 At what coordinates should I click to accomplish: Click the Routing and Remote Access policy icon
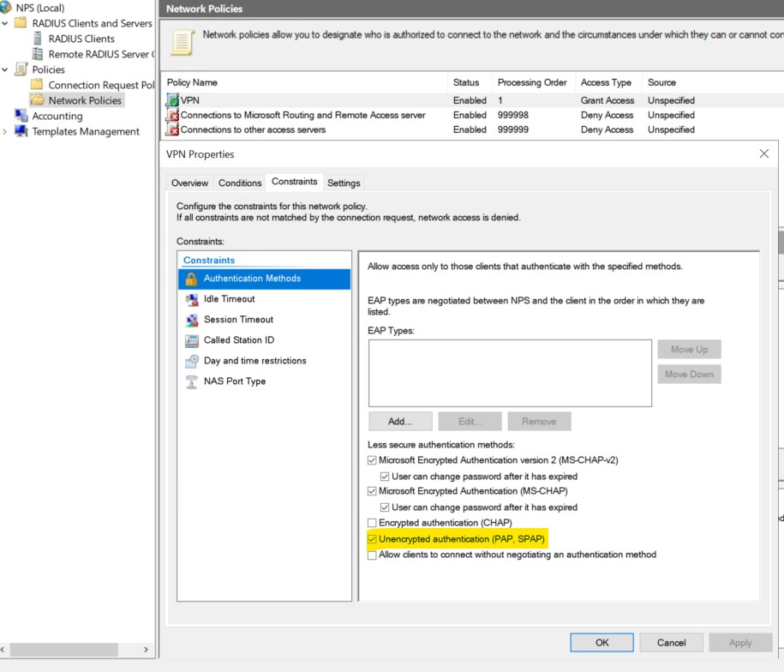pyautogui.click(x=172, y=115)
